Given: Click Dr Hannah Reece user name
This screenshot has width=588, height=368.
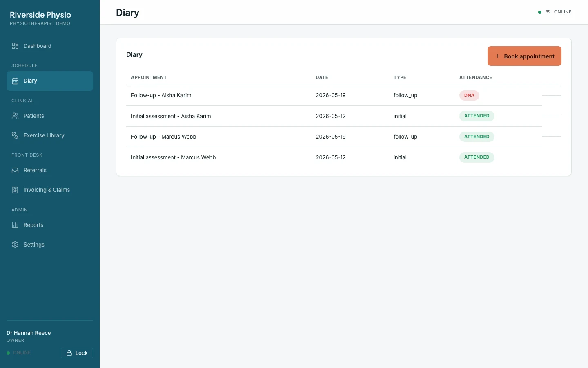Looking at the screenshot, I should (29, 333).
